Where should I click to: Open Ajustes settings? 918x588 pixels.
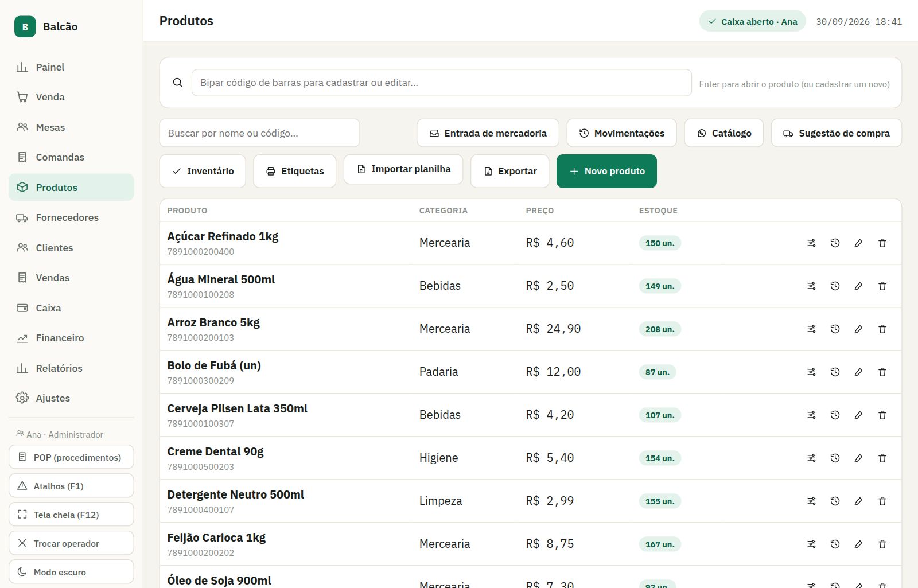(71, 398)
